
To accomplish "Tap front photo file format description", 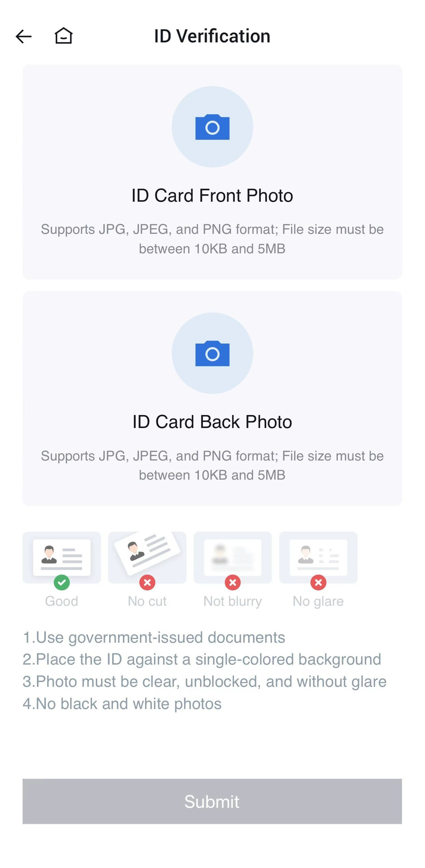I will [212, 239].
